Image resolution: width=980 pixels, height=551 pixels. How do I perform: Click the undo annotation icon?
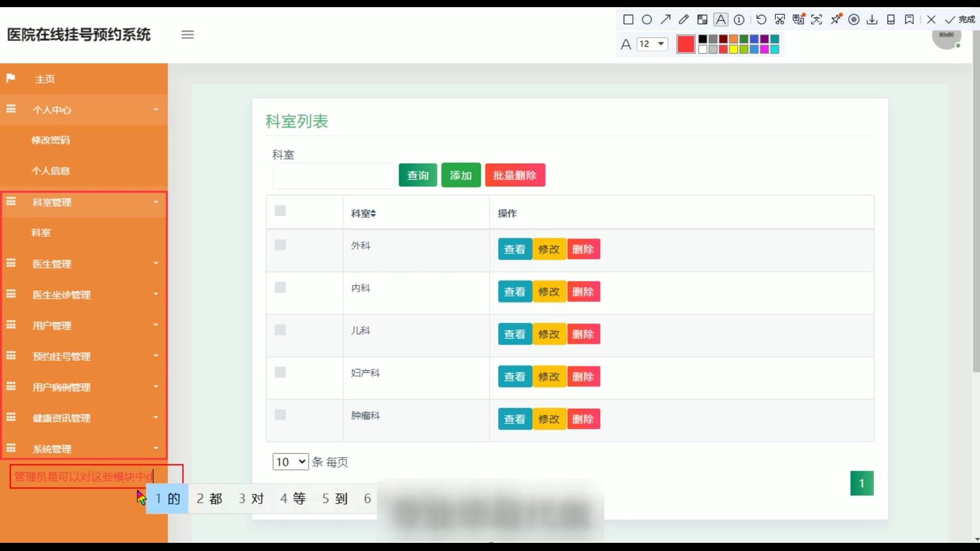click(x=761, y=19)
